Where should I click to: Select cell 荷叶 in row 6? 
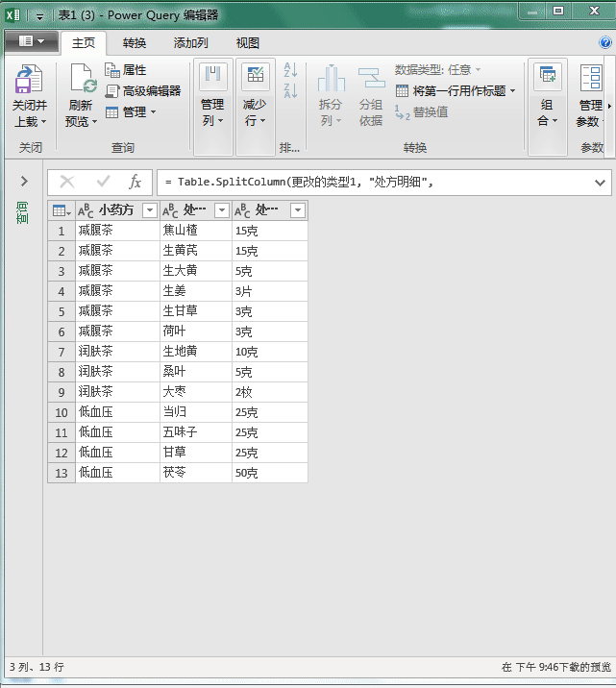click(x=196, y=332)
